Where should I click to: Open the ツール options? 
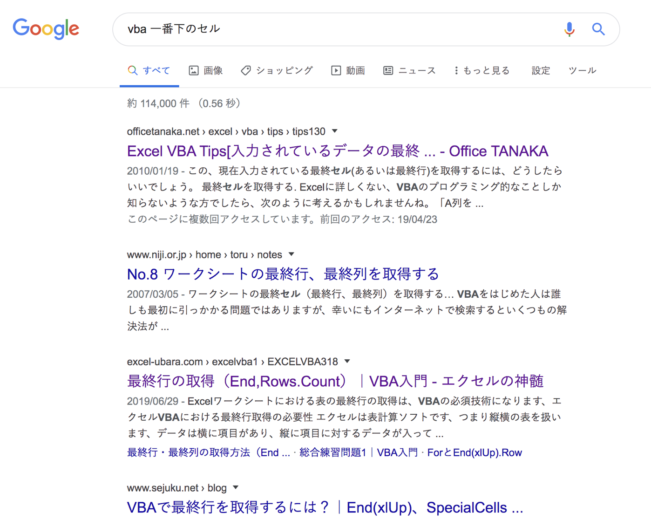(582, 71)
